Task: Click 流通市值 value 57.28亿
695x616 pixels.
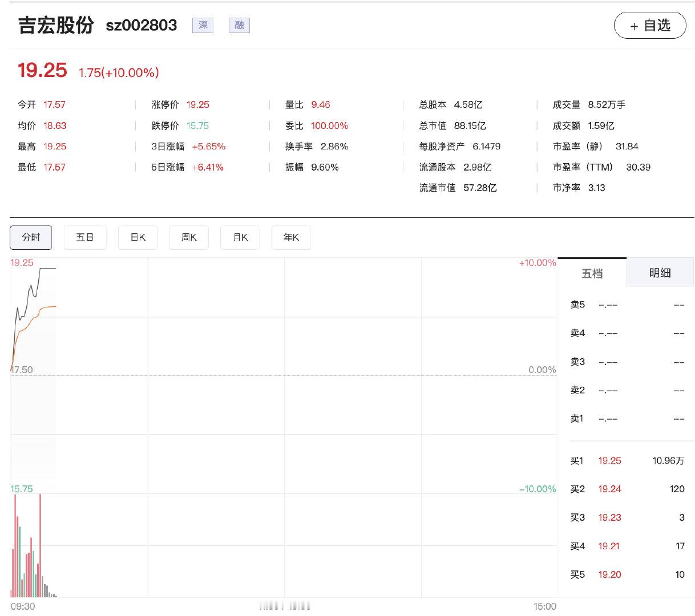Action: click(x=480, y=188)
